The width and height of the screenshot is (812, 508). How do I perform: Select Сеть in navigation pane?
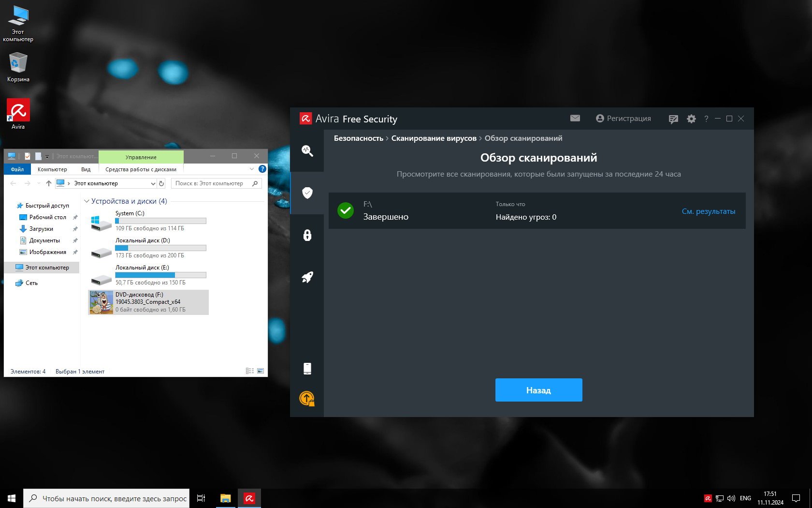27,283
